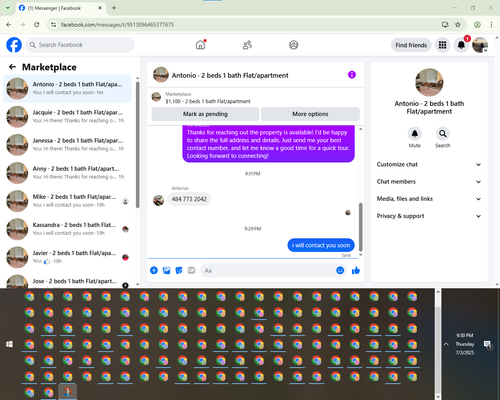Open the Home feed icon
Screen dimensions: 500x400
(x=200, y=45)
